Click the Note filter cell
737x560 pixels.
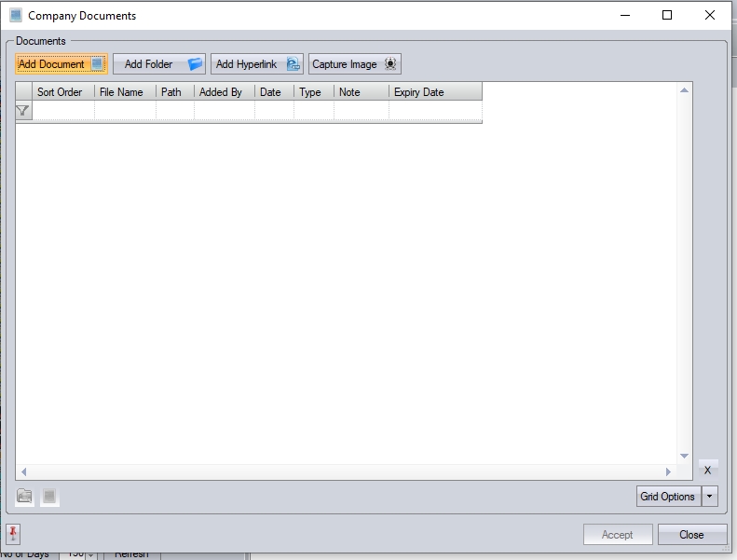pyautogui.click(x=362, y=111)
